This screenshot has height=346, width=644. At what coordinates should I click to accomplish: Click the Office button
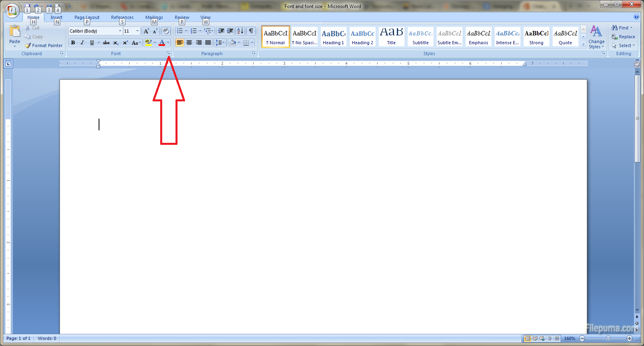pyautogui.click(x=12, y=10)
